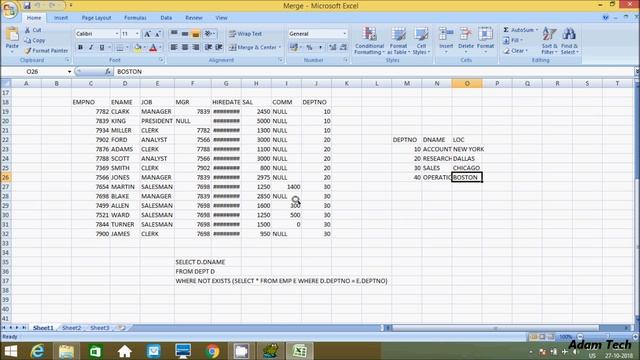Click the Increase Font Size icon

pyautogui.click(x=147, y=34)
